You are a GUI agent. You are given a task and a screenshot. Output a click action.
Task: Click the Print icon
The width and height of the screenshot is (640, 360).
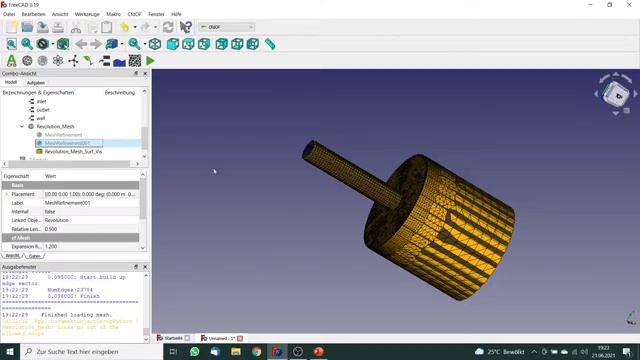[x=58, y=27]
